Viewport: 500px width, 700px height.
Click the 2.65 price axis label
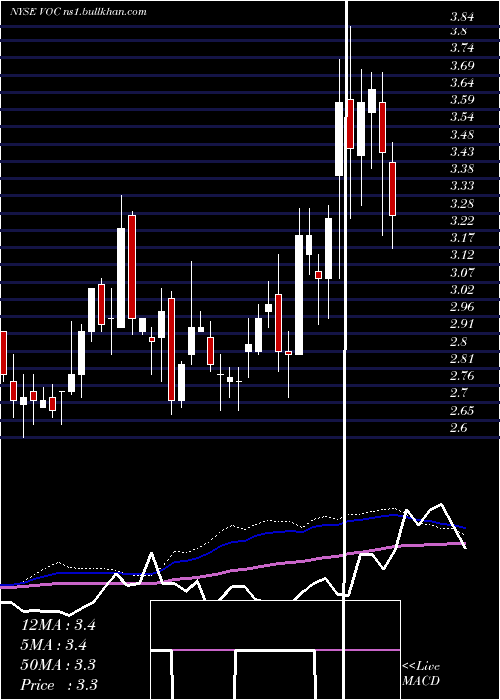click(x=462, y=411)
